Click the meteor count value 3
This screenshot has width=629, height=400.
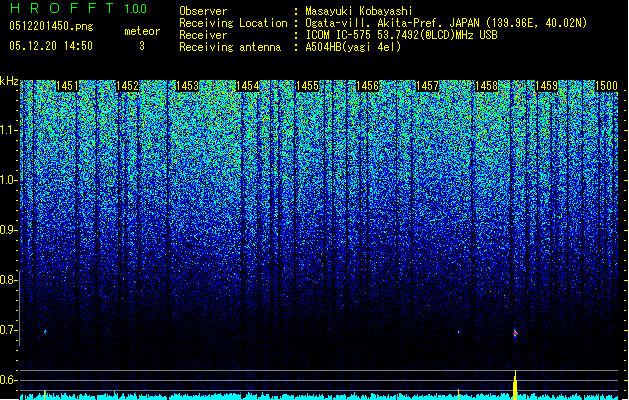142,46
